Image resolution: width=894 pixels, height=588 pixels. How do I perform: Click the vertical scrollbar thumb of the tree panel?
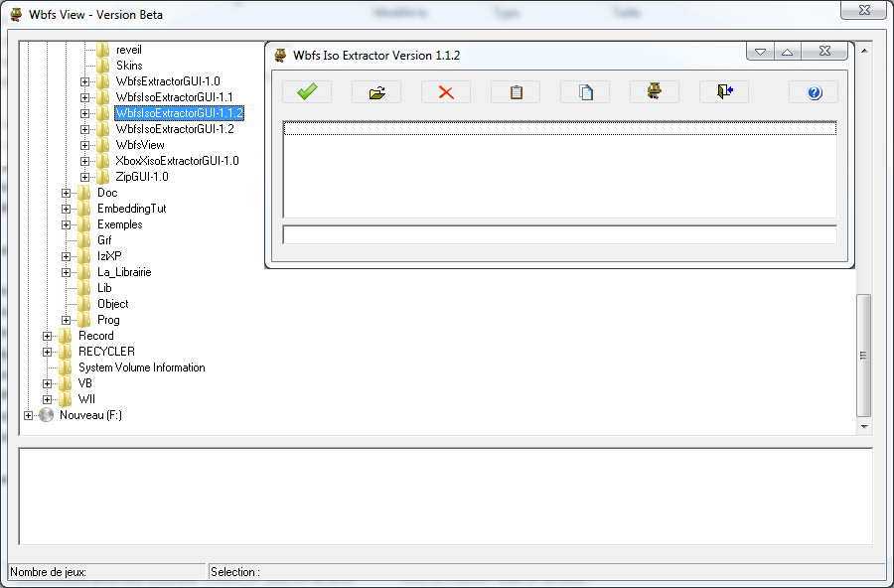[x=863, y=355]
